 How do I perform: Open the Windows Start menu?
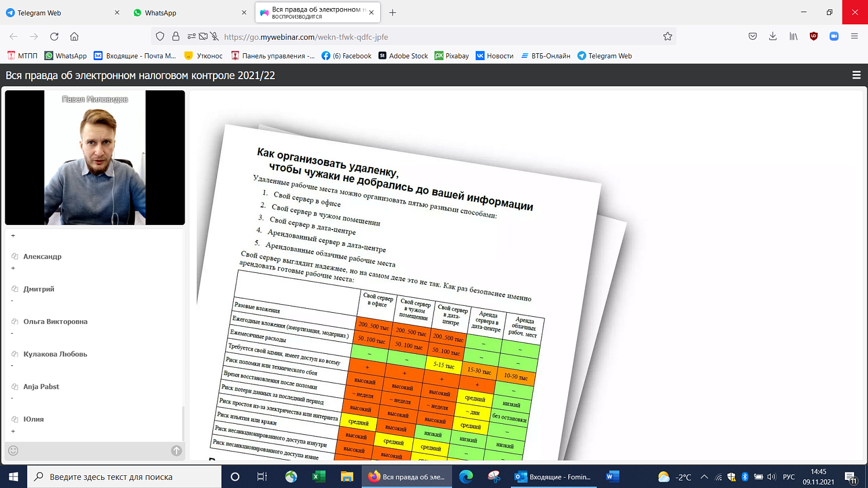tap(13, 476)
